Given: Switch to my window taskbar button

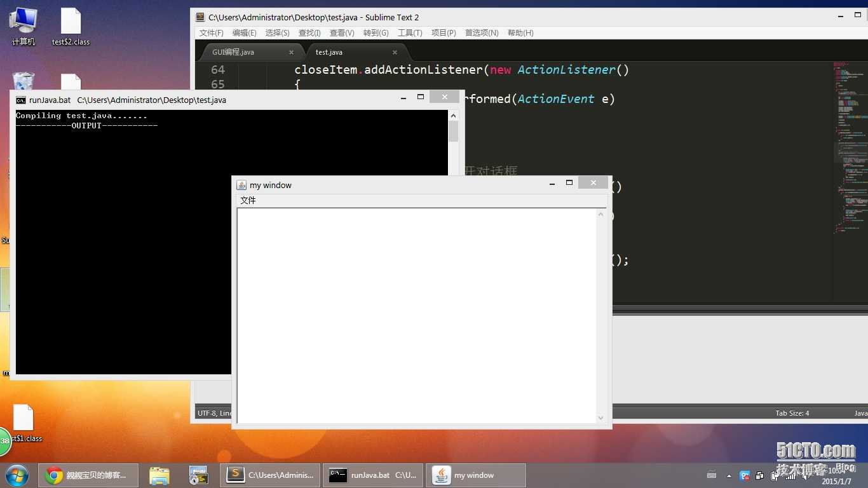Looking at the screenshot, I should tap(476, 475).
